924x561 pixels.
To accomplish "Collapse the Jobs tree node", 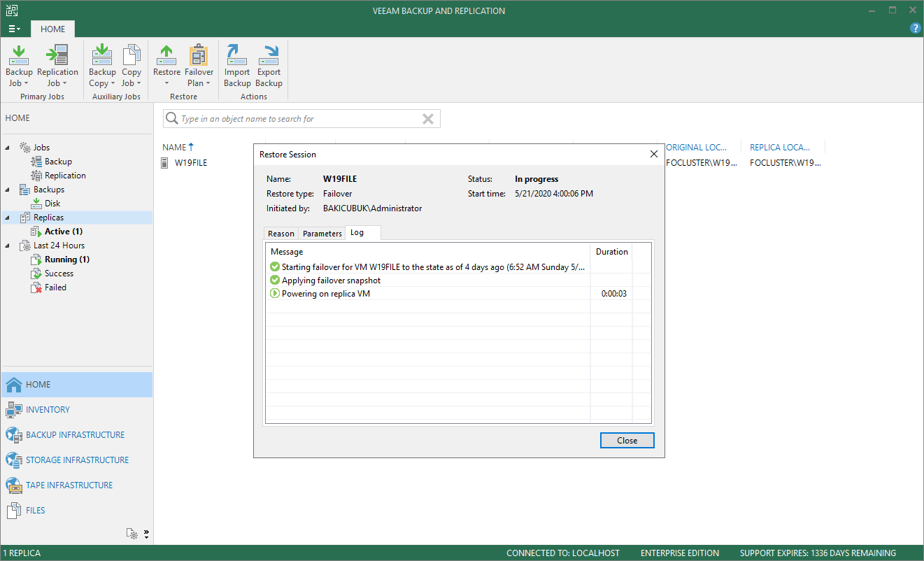I will pos(8,148).
